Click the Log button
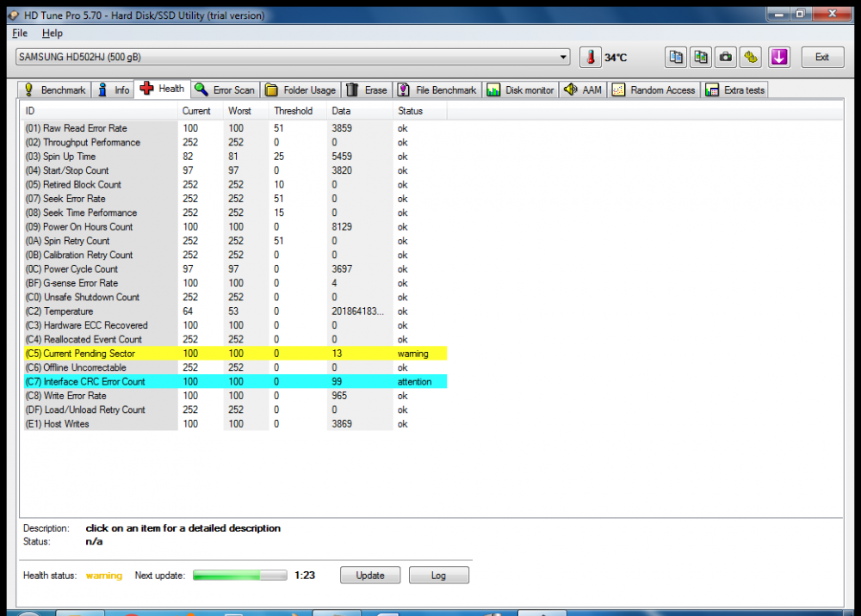Image resolution: width=861 pixels, height=616 pixels. 438,575
